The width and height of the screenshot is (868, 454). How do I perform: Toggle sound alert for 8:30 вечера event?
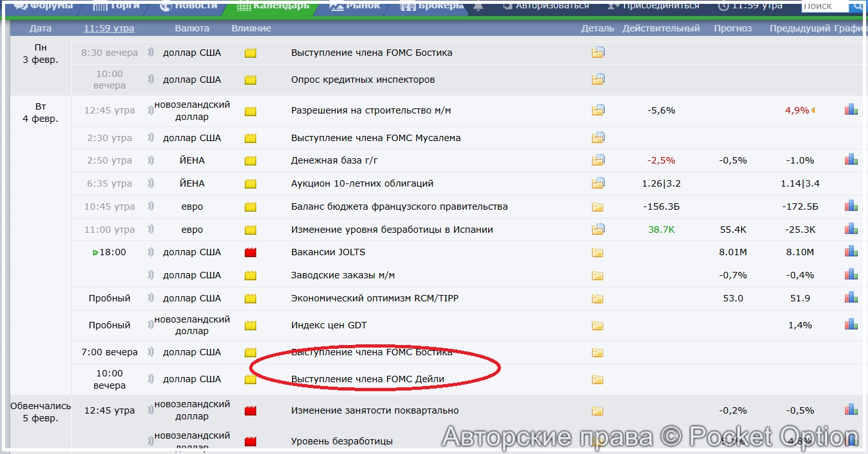coord(151,53)
